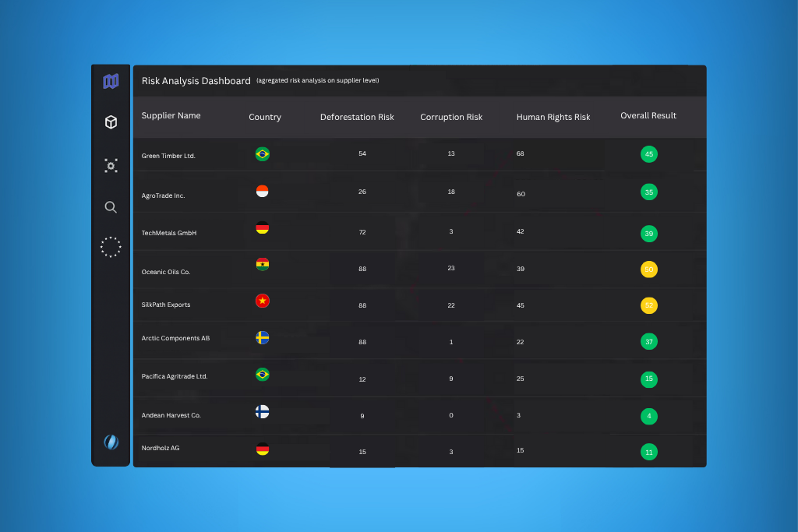Click the Vietnam flag for SilkPath Exports
The height and width of the screenshot is (532, 798).
click(263, 301)
